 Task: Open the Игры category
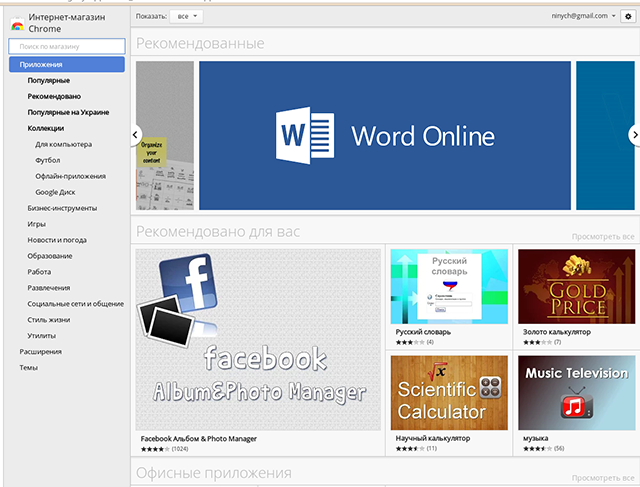(37, 224)
